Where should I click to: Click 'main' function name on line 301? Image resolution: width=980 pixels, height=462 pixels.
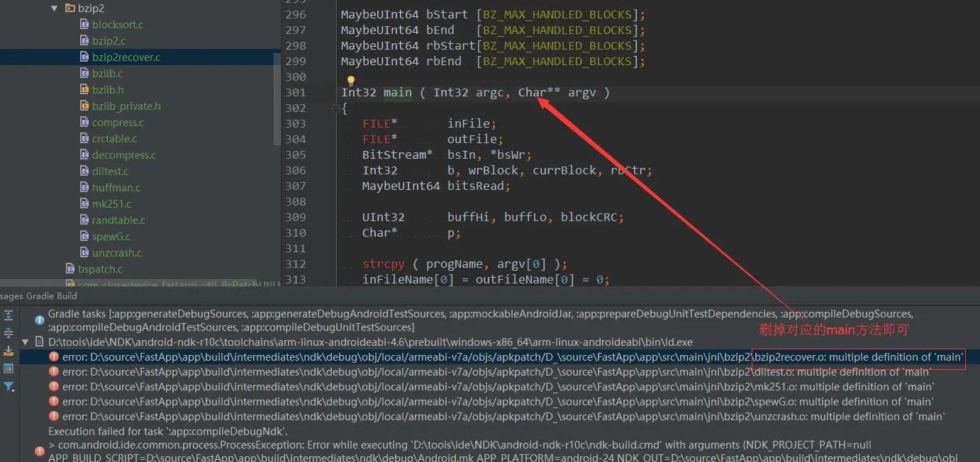coord(397,93)
